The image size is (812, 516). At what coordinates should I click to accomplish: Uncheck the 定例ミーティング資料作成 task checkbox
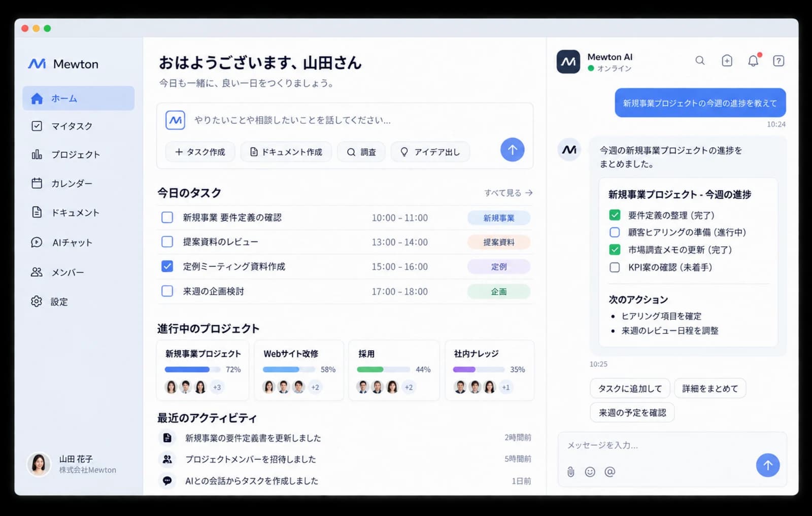167,266
